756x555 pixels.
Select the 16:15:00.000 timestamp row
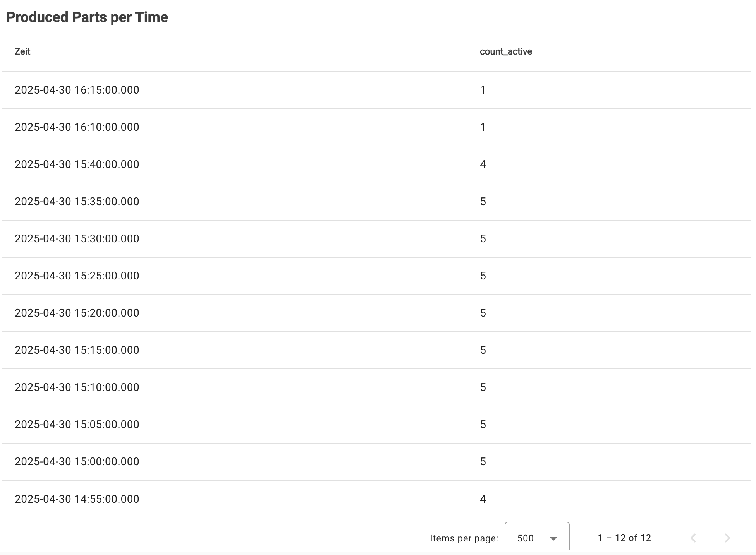[77, 90]
